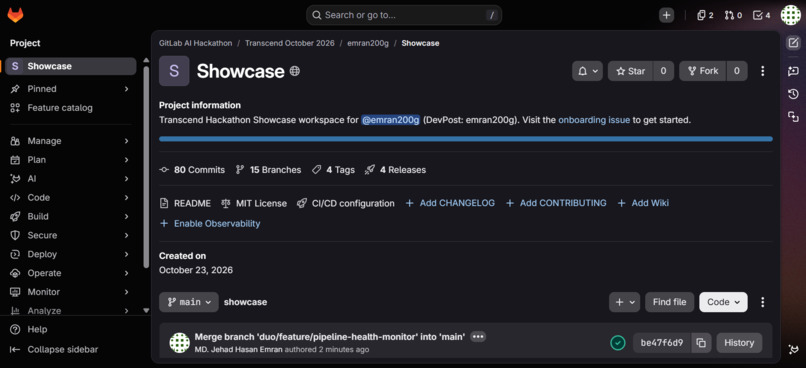Open the @emran200g mention link
806x368 pixels.
click(391, 120)
